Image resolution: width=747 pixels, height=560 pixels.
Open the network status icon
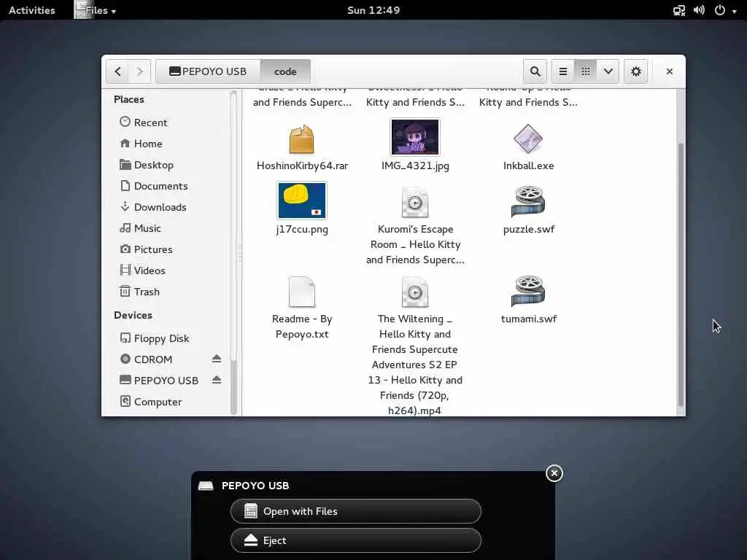679,10
